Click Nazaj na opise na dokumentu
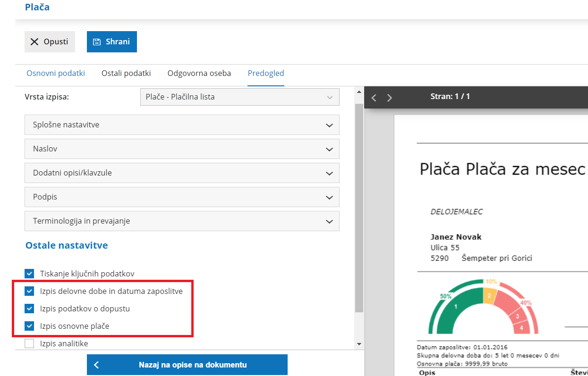Screen dimensions: 588x376 [x=187, y=365]
